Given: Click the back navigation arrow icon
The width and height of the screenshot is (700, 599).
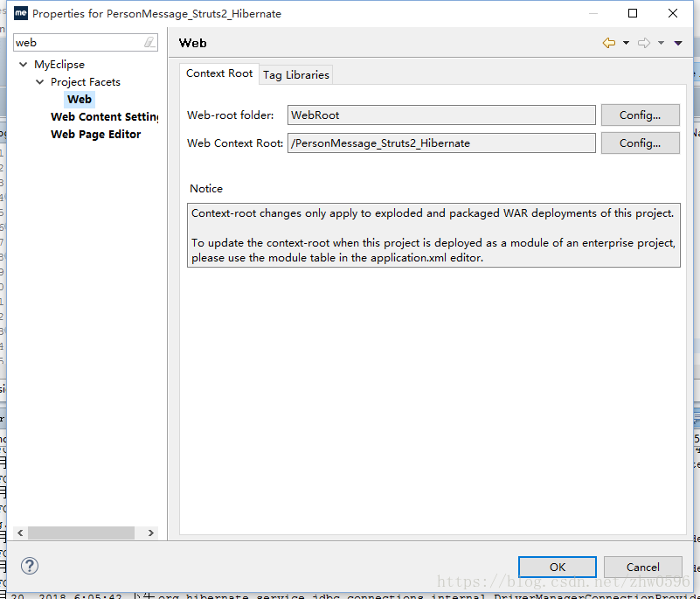Looking at the screenshot, I should click(x=609, y=43).
